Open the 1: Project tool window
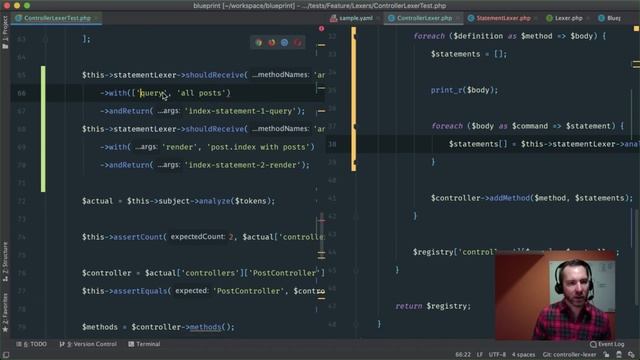Image resolution: width=640 pixels, height=360 pixels. (x=5, y=33)
